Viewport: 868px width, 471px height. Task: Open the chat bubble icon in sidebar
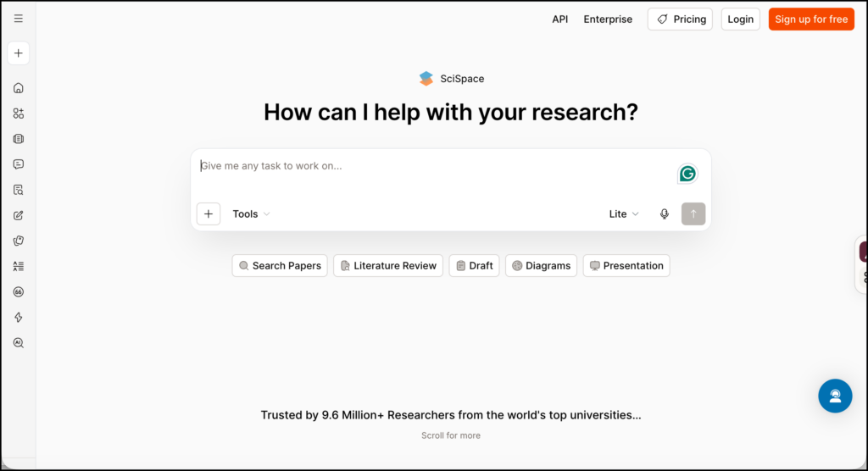pyautogui.click(x=19, y=164)
